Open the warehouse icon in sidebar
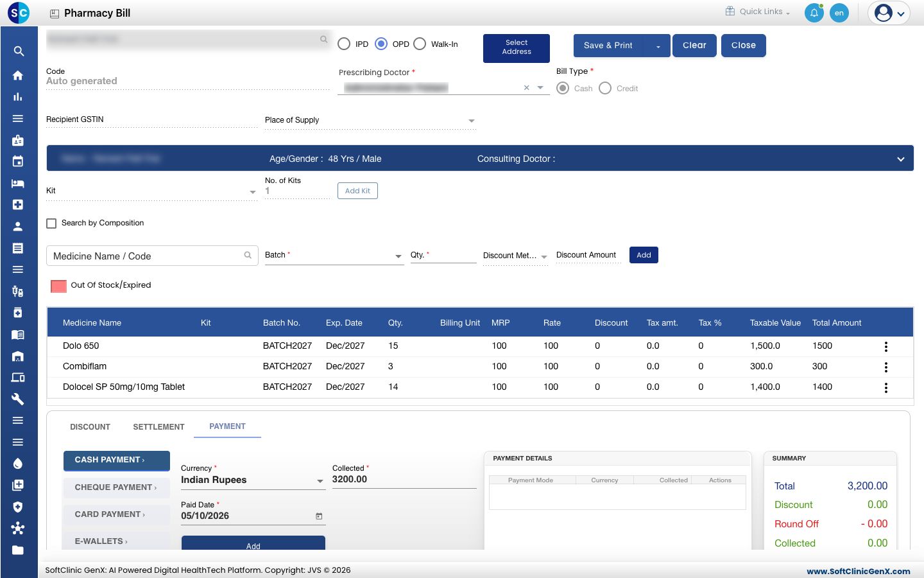The width and height of the screenshot is (924, 578). [18, 356]
